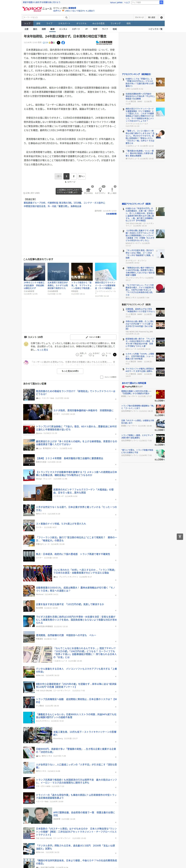Open article comment count bubble 19
186x868 pixels.
coord(45,43)
